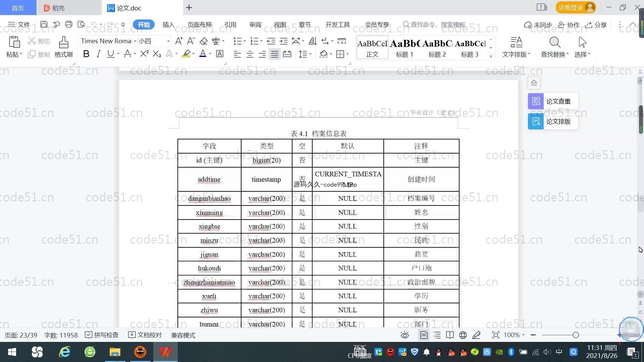Click the sort icon in ribbon
The width and height of the screenshot is (644, 362).
click(x=313, y=41)
